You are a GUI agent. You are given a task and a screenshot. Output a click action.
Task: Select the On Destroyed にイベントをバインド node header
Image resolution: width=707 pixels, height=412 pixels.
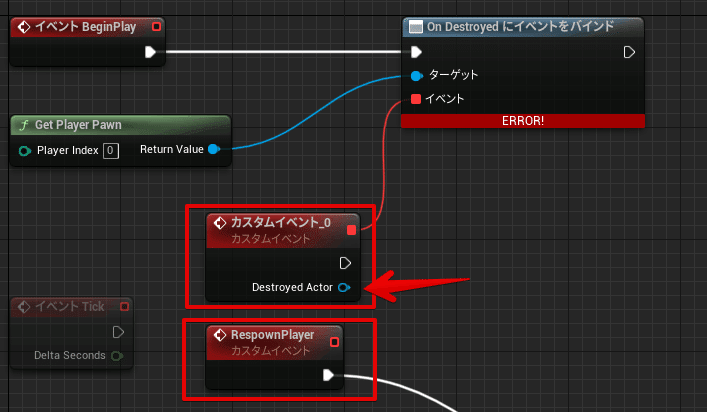523,27
